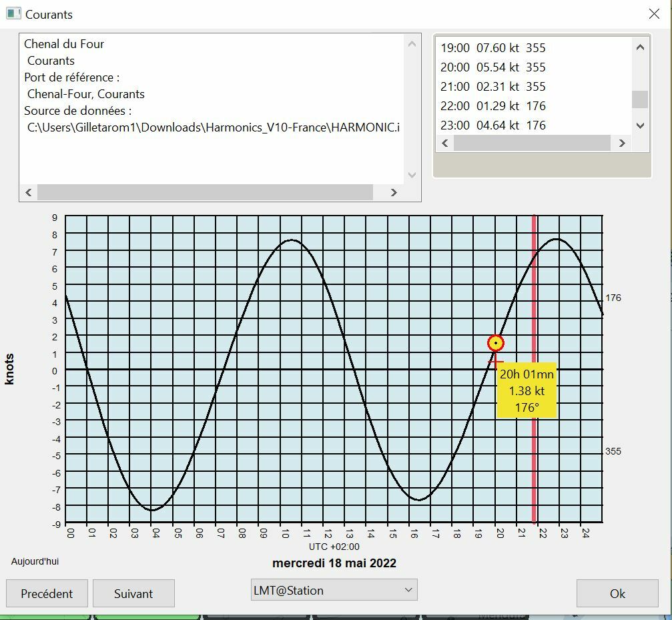672x620 pixels.
Task: Click right arrow of hourly list horizontal scrollbar
Action: [x=622, y=143]
